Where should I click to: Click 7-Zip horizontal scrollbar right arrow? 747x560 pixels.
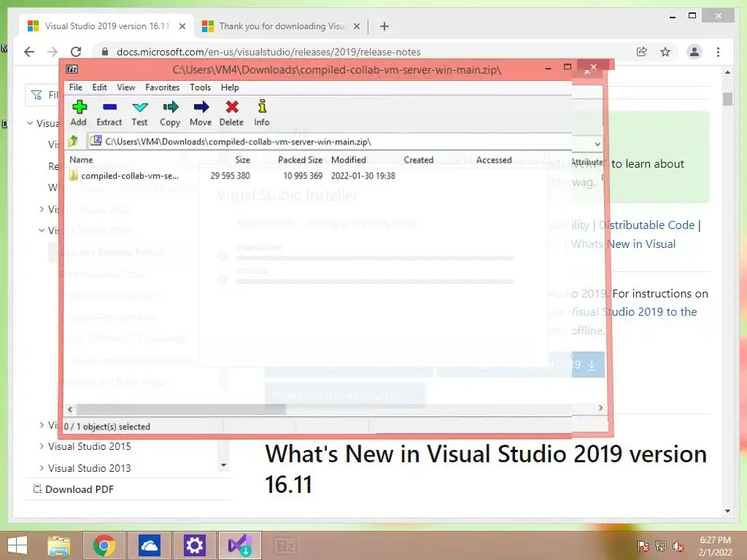(x=600, y=408)
